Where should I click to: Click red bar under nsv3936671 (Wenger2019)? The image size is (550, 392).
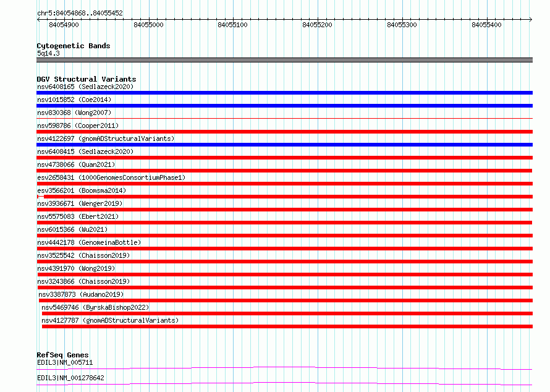[284, 210]
